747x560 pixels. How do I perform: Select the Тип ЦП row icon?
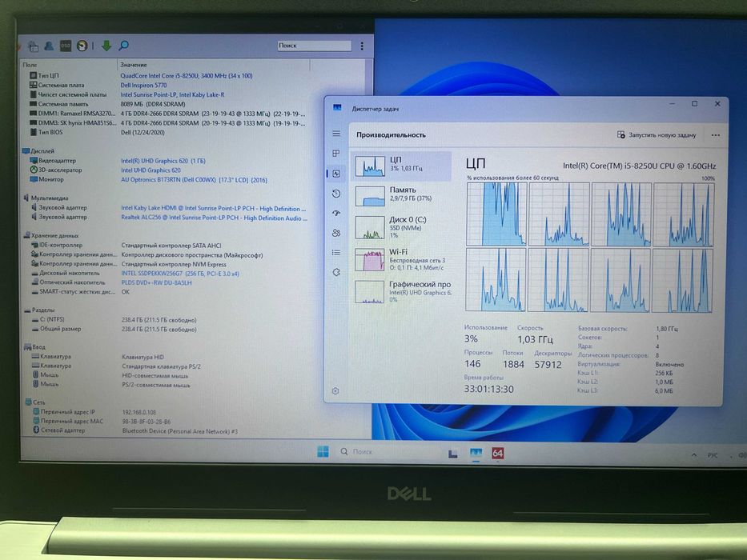pyautogui.click(x=33, y=75)
